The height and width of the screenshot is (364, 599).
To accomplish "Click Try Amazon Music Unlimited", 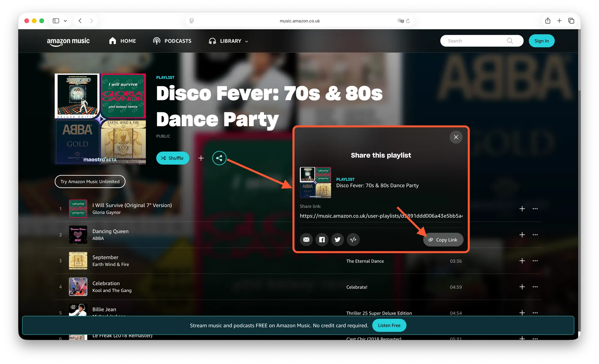I will pyautogui.click(x=90, y=181).
